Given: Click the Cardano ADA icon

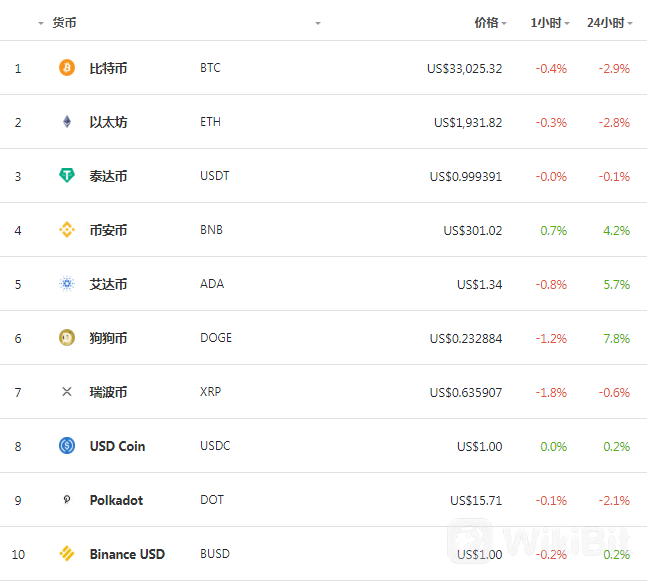Looking at the screenshot, I should [x=67, y=284].
